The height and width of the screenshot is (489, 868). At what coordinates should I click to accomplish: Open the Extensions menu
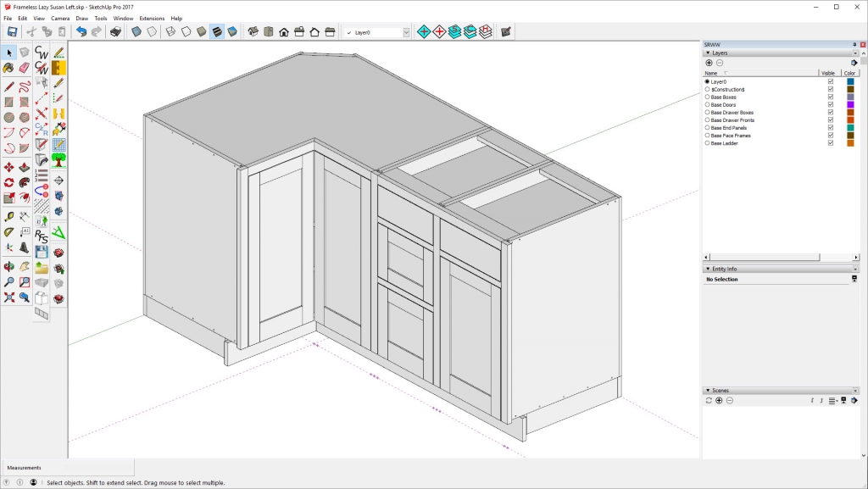pyautogui.click(x=151, y=18)
